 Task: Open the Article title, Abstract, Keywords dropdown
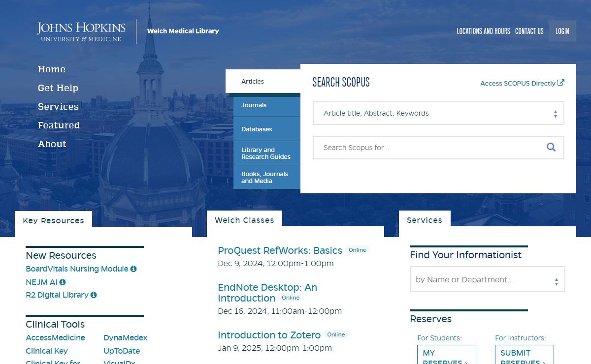pyautogui.click(x=438, y=113)
